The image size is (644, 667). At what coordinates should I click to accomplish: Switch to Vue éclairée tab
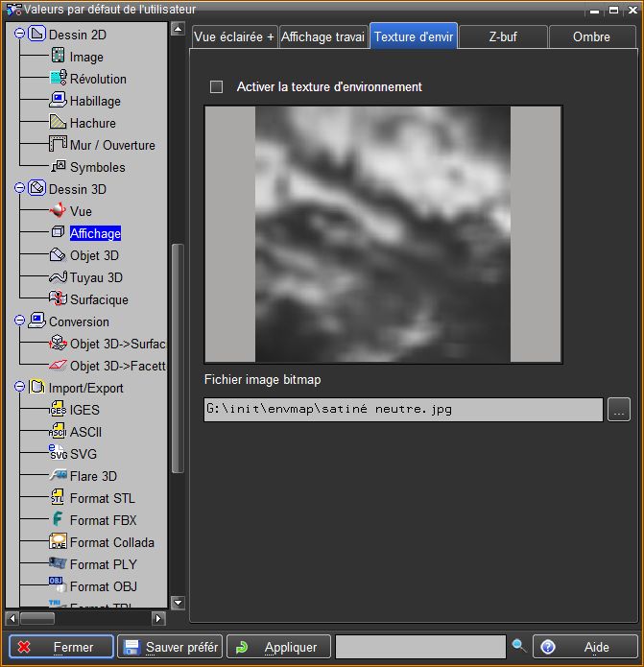(233, 36)
